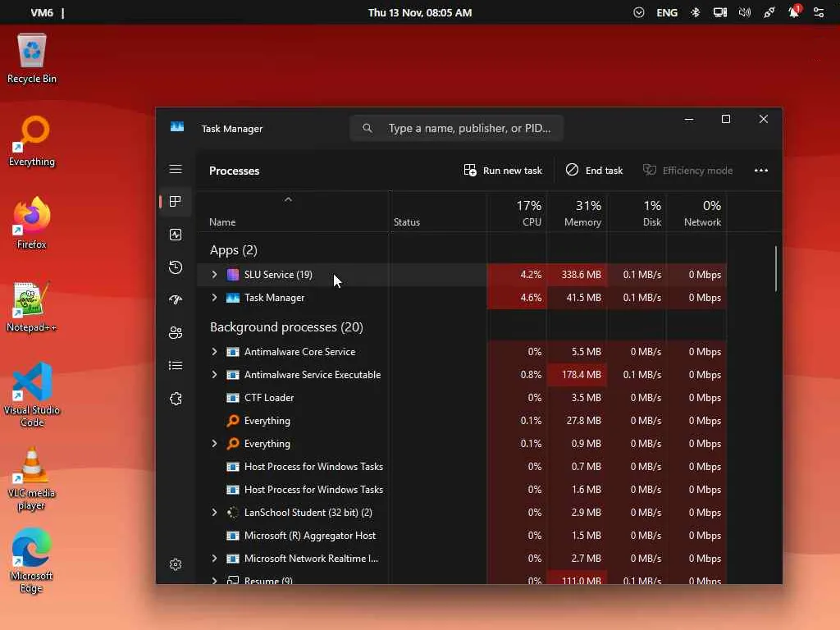Click the 4.6% CPU cell for Task Manager

click(517, 297)
